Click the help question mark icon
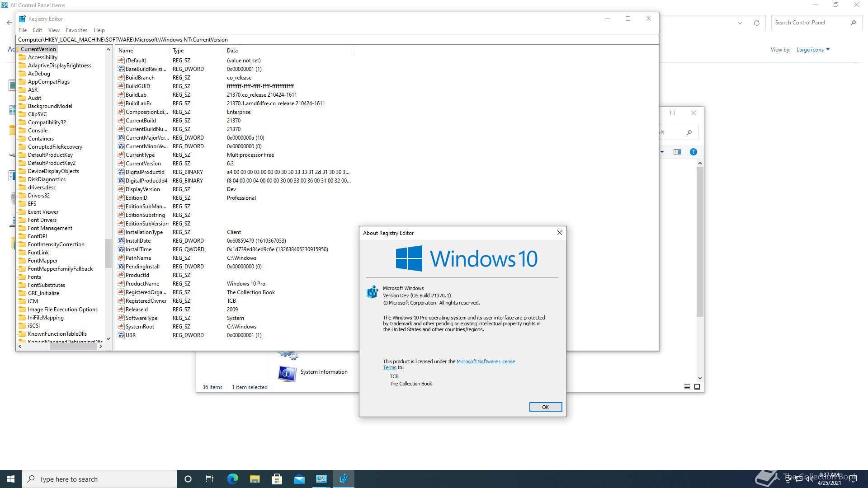This screenshot has width=868, height=488. tap(693, 152)
